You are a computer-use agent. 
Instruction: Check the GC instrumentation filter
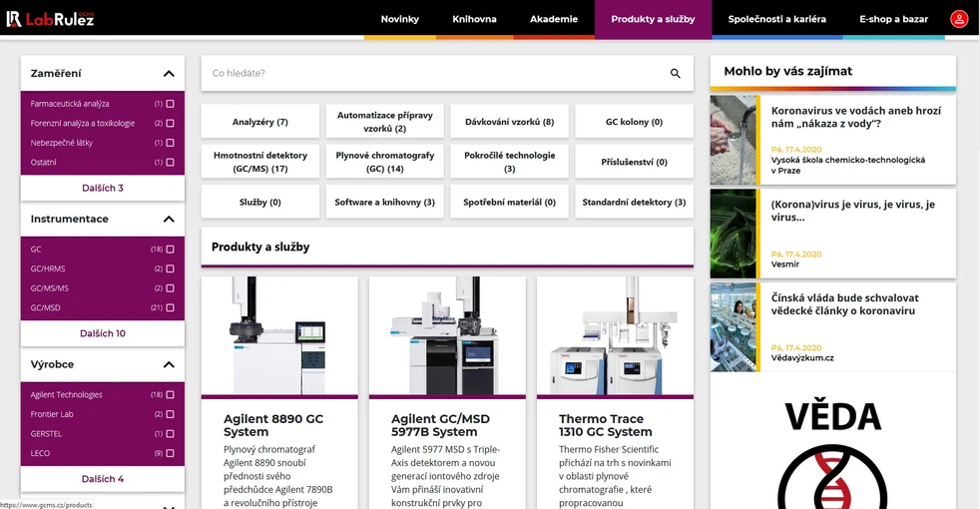pyautogui.click(x=170, y=249)
